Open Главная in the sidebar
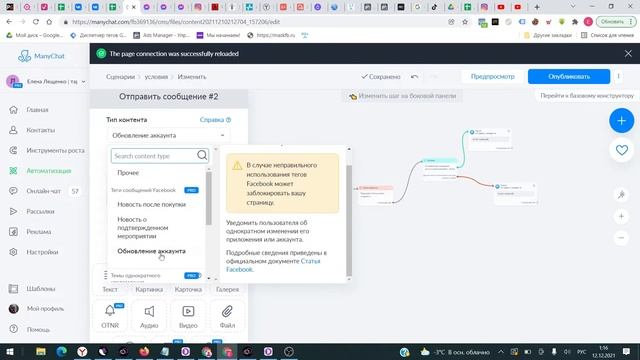The width and height of the screenshot is (640, 360). (x=37, y=110)
